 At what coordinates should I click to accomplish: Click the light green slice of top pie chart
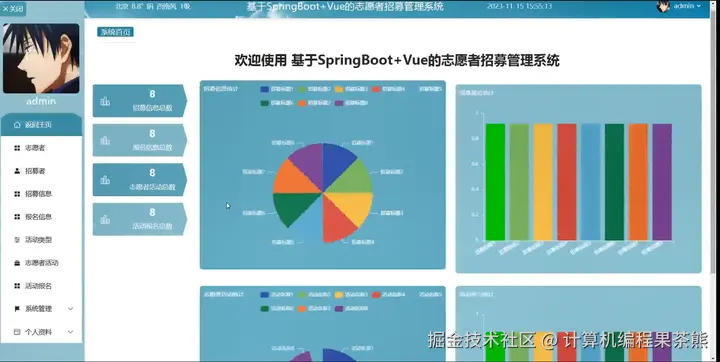[353, 178]
